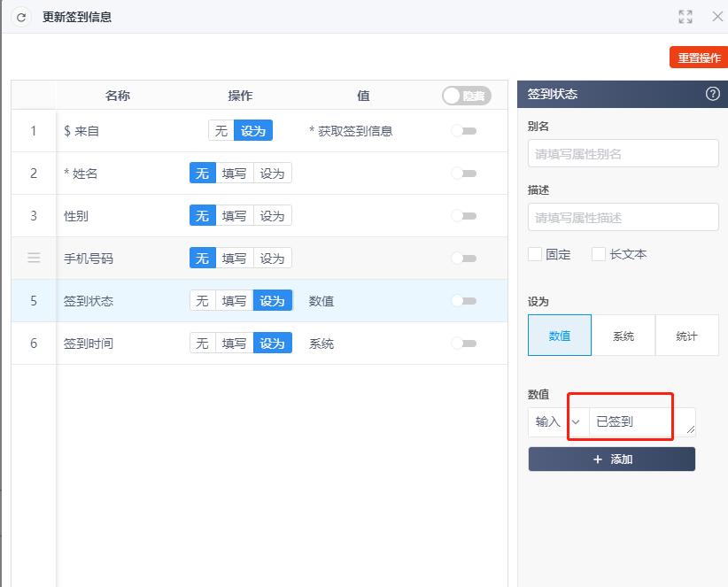
Task: Click the 重置操作 button
Action: (699, 57)
